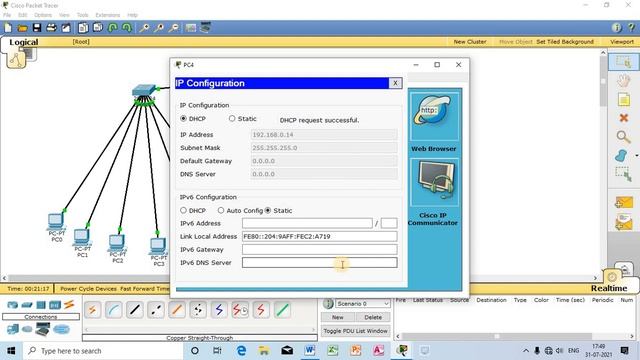Pick the Place Note tool
Viewport: 640px width, 360px height.
[623, 99]
